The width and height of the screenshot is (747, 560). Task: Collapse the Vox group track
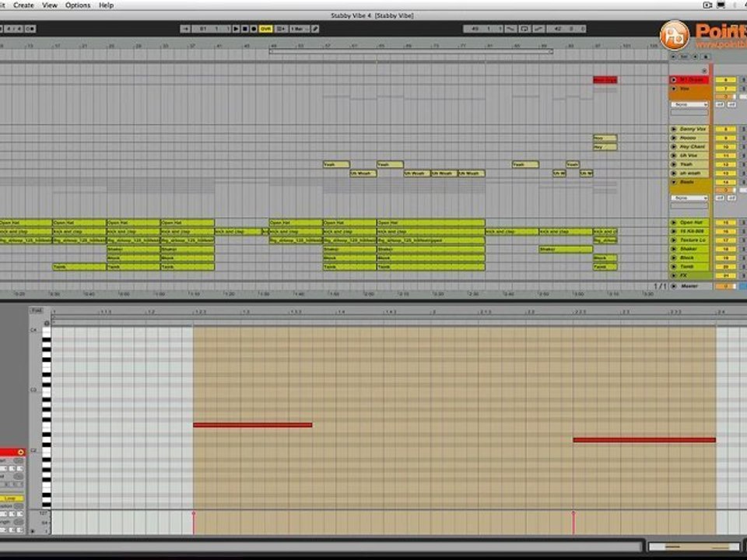tap(674, 89)
